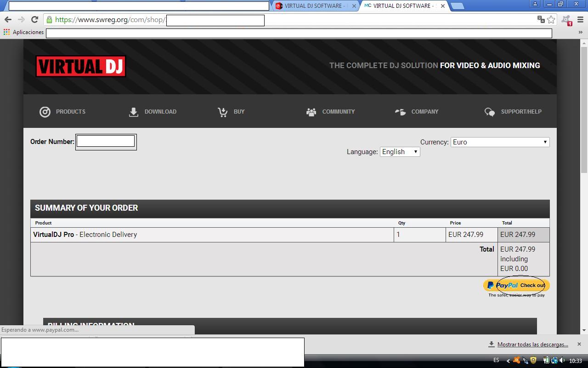Click the SUMMARY OF YOUR ORDER heading
Viewport: 588px width, 368px height.
[x=86, y=208]
